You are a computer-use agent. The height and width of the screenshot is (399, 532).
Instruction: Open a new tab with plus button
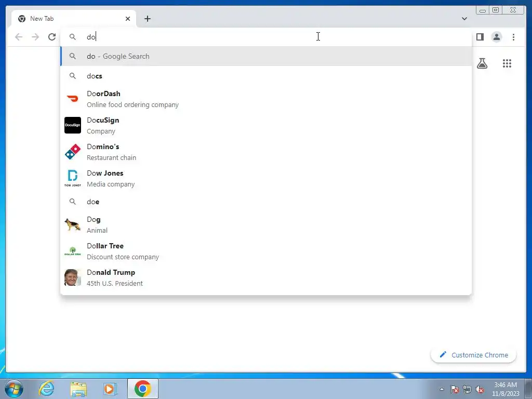coord(147,19)
